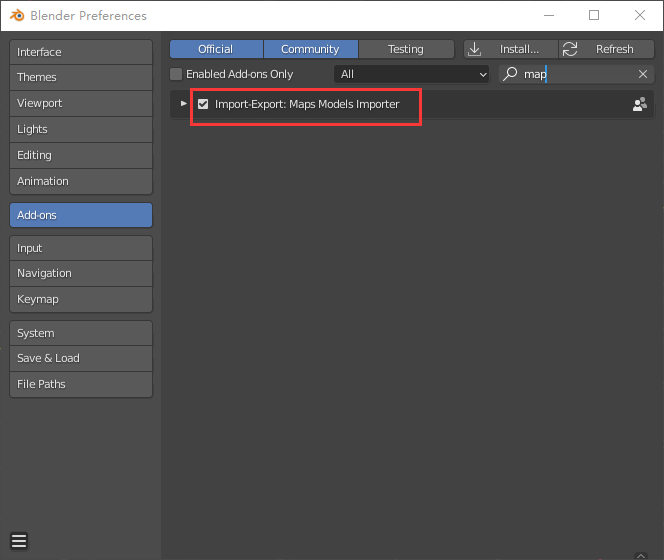Click the magnifier search icon
Viewport: 664px width, 560px height.
point(510,74)
